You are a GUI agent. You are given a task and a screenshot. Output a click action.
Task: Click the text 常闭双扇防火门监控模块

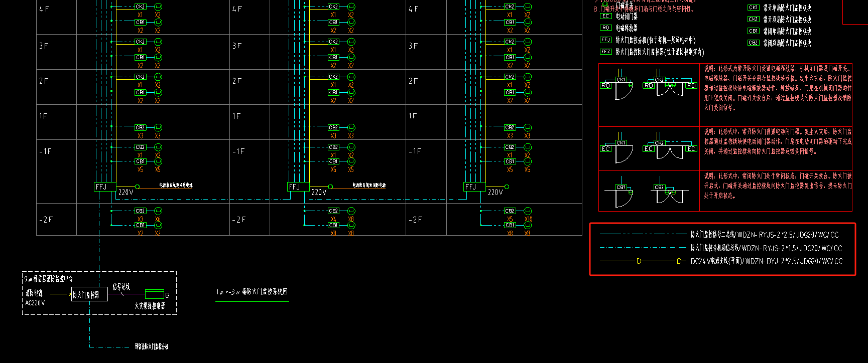tap(787, 43)
